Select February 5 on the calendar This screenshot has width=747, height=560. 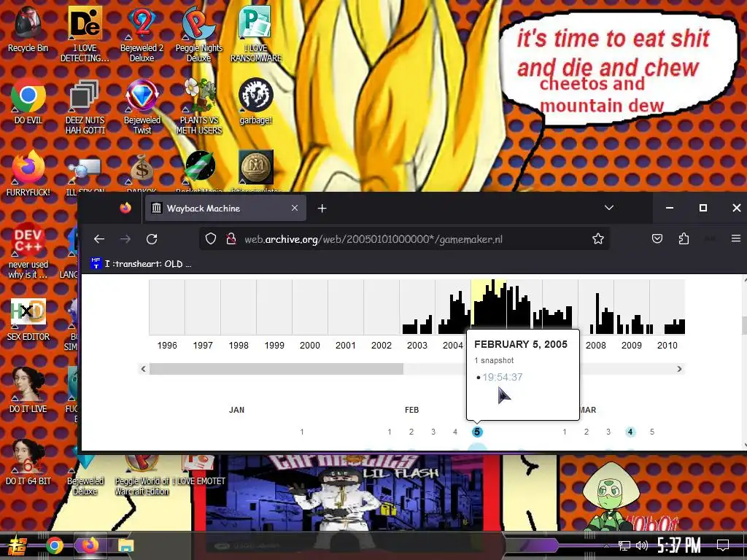[x=477, y=432]
